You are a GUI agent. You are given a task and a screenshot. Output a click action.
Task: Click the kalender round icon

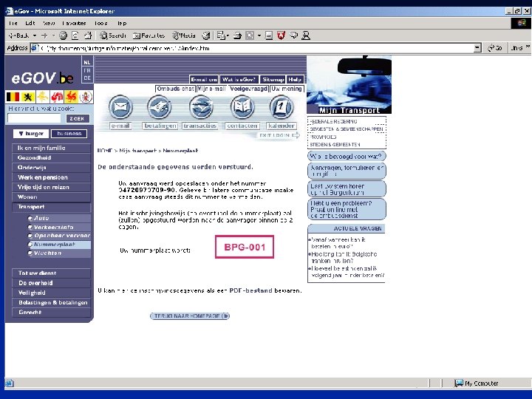[x=282, y=107]
